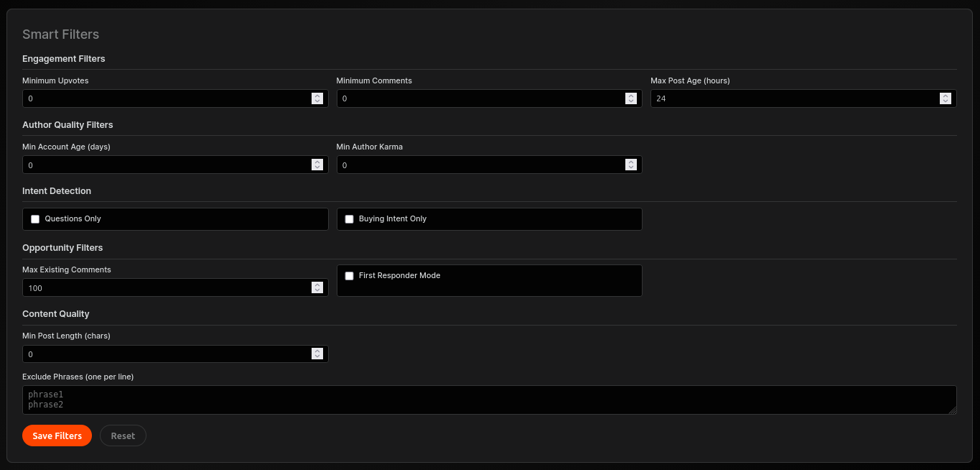980x470 pixels.
Task: Increase Min Post Length with the up arrow
Action: pos(317,351)
